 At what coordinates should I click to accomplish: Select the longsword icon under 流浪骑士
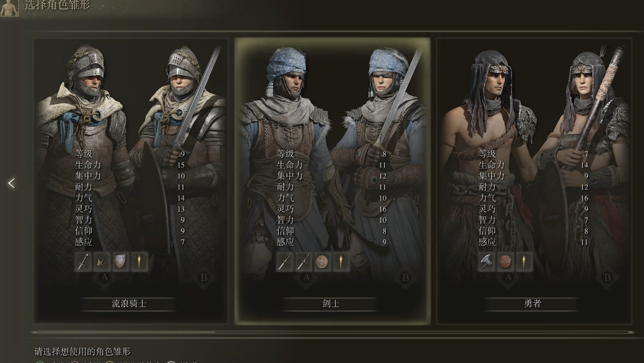[x=83, y=261]
